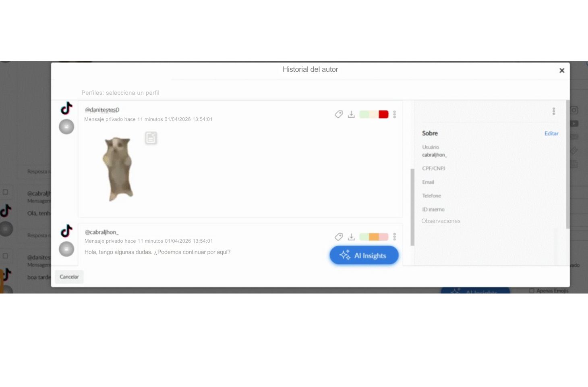Click the TikTok logo beside @cabraljhon_ message
Viewport: 588px width, 387px height.
66,231
